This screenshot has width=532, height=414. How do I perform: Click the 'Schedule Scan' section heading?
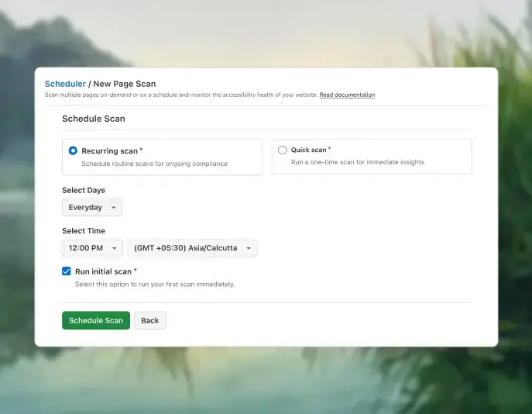(94, 119)
